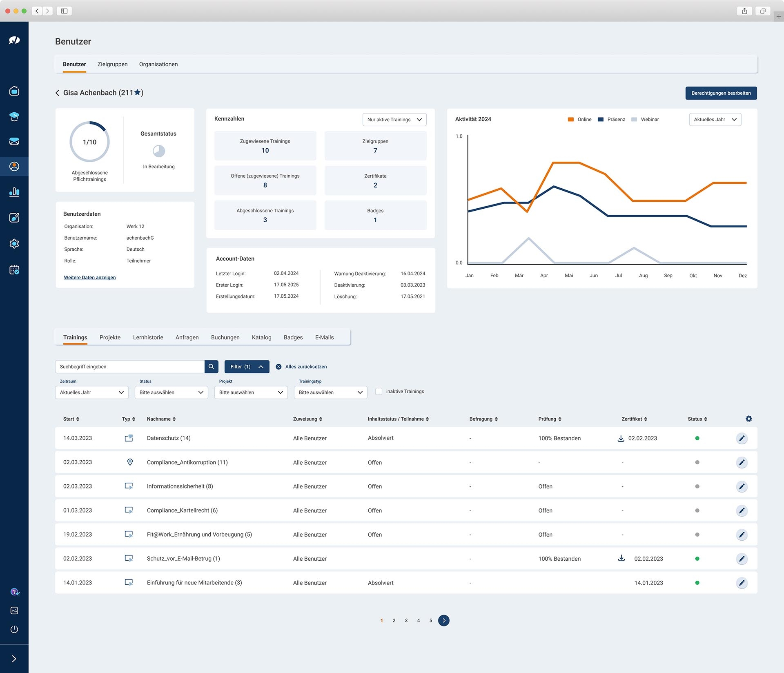The width and height of the screenshot is (784, 673).
Task: Click Berechtigungen bearbeiten button
Action: click(x=721, y=93)
